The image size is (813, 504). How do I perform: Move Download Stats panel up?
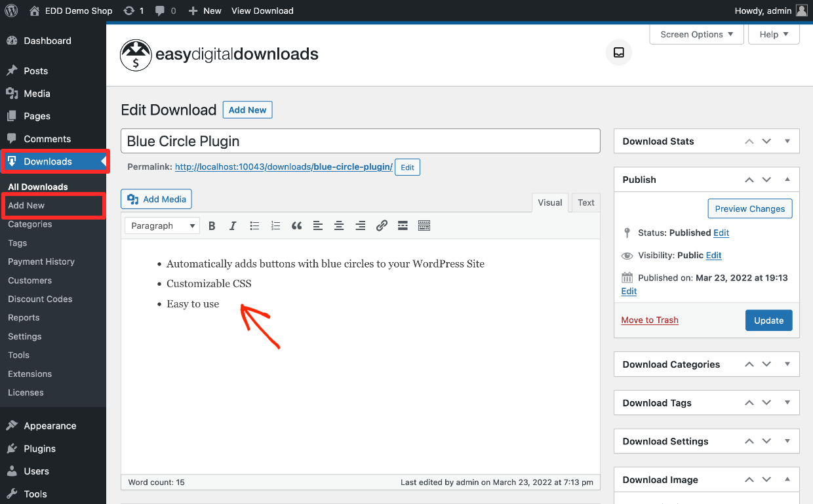(749, 141)
